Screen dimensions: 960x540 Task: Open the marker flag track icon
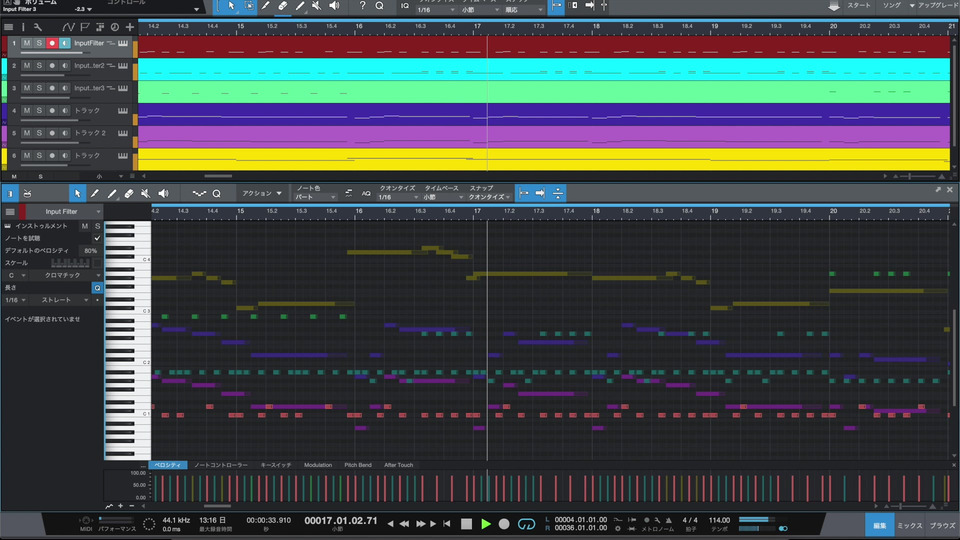tap(84, 27)
